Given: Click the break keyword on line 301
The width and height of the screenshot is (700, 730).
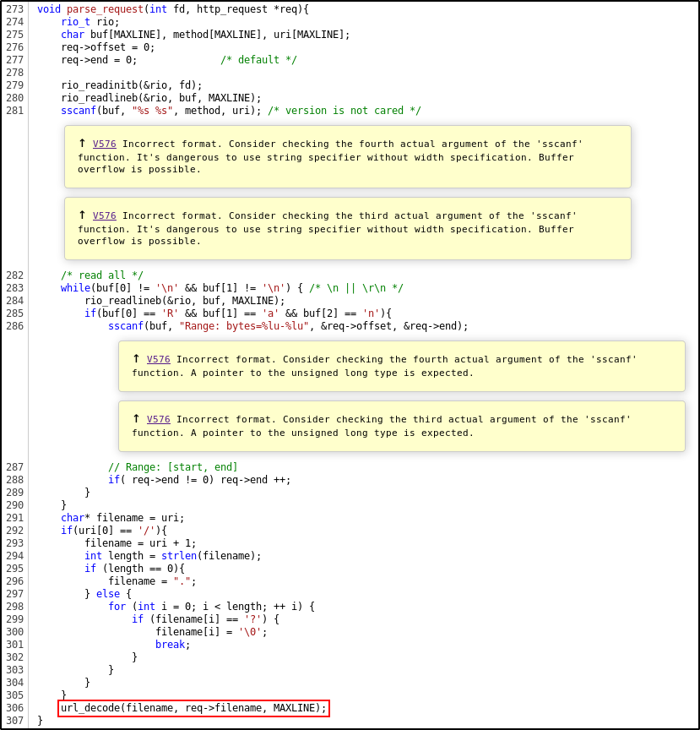Looking at the screenshot, I should pyautogui.click(x=170, y=645).
